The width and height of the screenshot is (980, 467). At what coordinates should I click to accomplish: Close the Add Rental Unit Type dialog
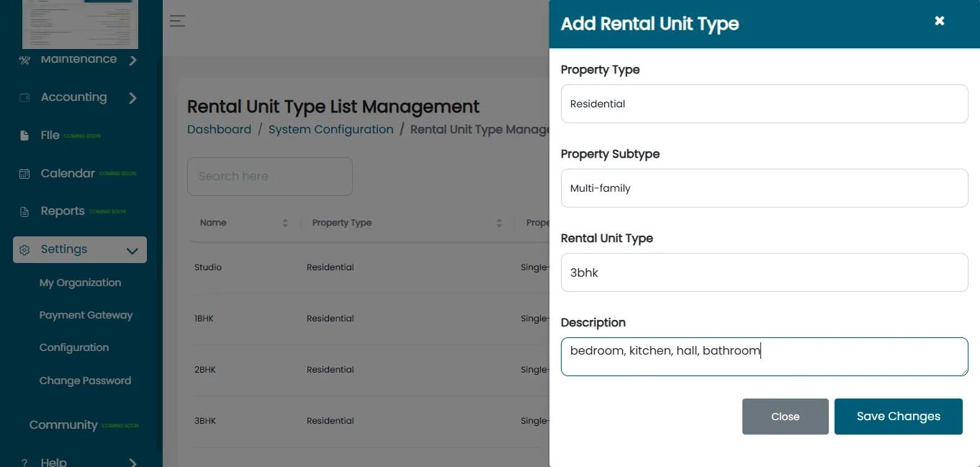940,21
